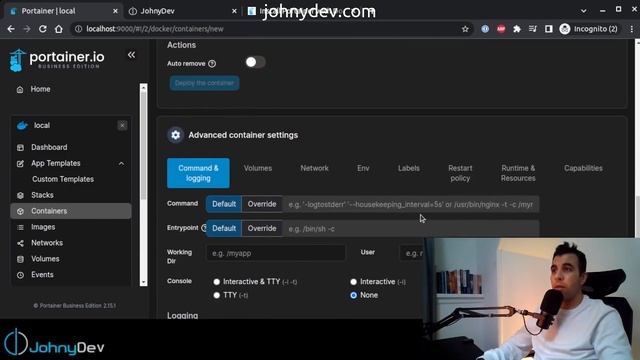This screenshot has height=360, width=640.
Task: Click the browser Forward arrow
Action: (x=27, y=29)
